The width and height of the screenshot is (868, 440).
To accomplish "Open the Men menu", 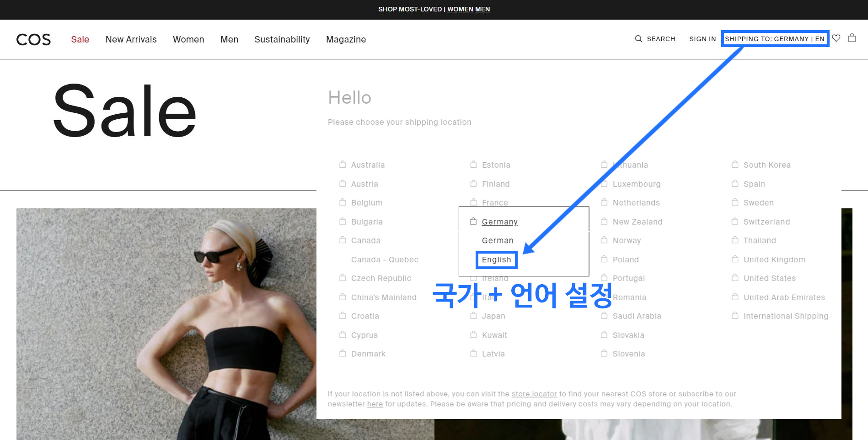I will coord(229,39).
